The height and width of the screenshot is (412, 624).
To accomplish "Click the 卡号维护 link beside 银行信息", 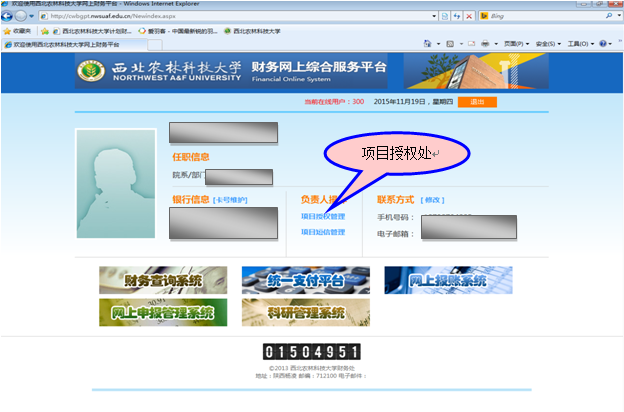I will point(229,200).
